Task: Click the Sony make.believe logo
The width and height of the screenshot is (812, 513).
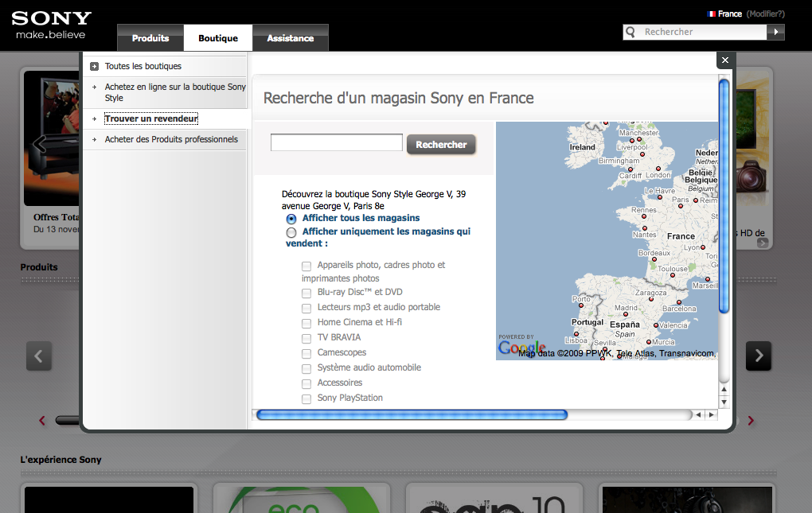Action: 51,25
